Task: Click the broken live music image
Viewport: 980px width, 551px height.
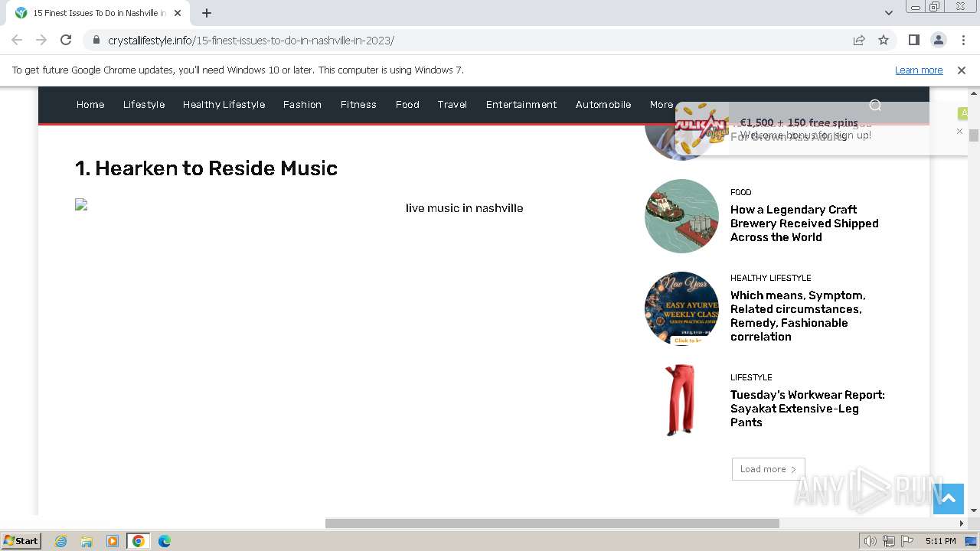Action: coord(81,204)
